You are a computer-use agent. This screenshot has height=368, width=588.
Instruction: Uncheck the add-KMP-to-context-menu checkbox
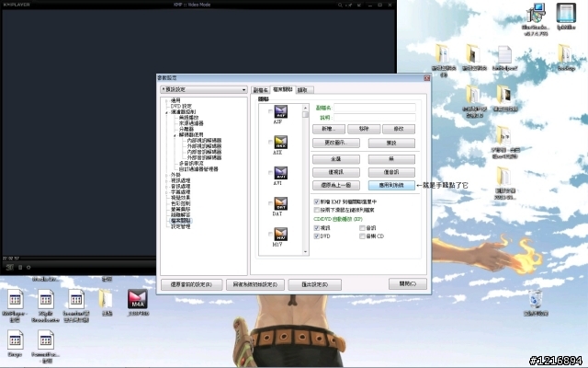click(x=316, y=201)
